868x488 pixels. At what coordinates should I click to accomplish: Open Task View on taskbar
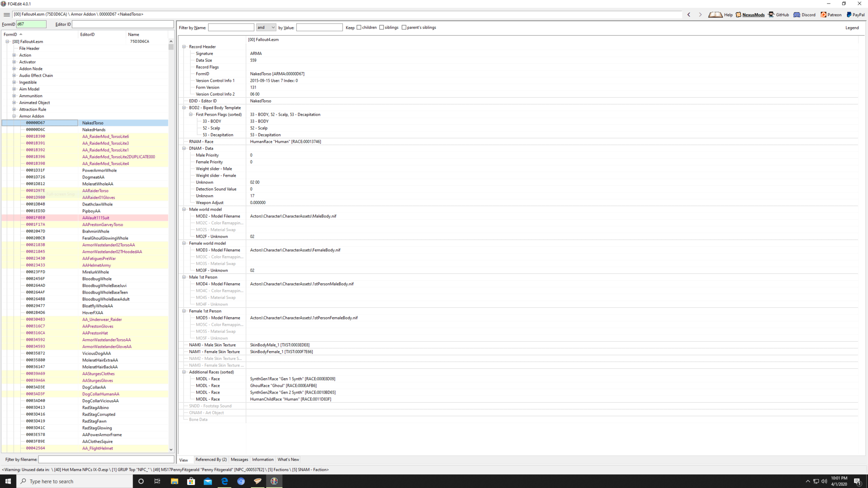pyautogui.click(x=157, y=481)
